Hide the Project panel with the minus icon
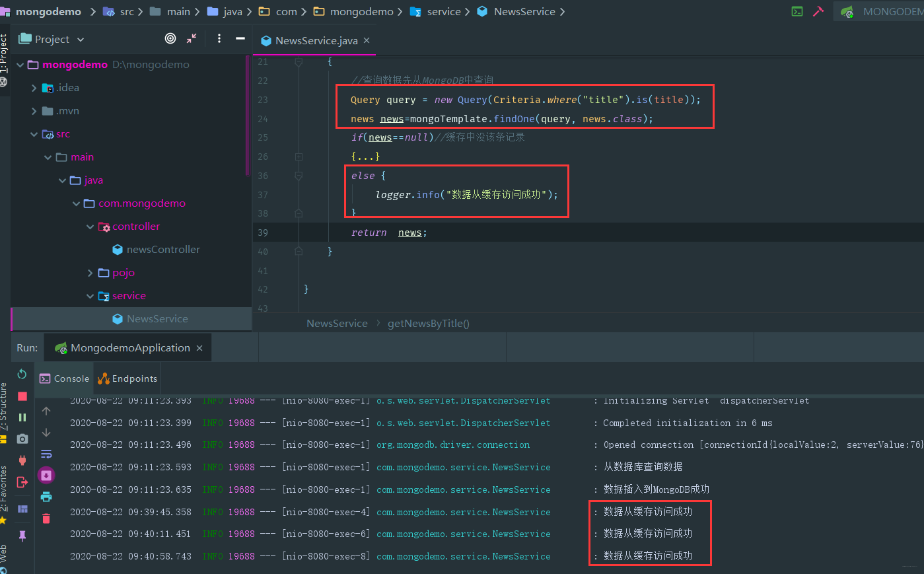Viewport: 924px width, 574px height. 240,38
